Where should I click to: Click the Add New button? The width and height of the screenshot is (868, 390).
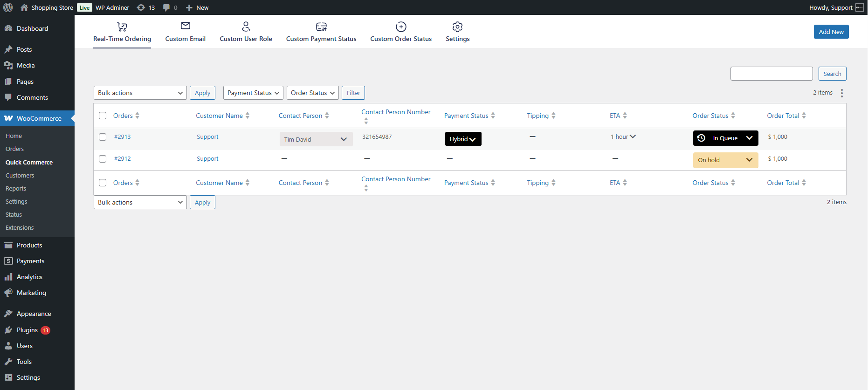point(831,32)
